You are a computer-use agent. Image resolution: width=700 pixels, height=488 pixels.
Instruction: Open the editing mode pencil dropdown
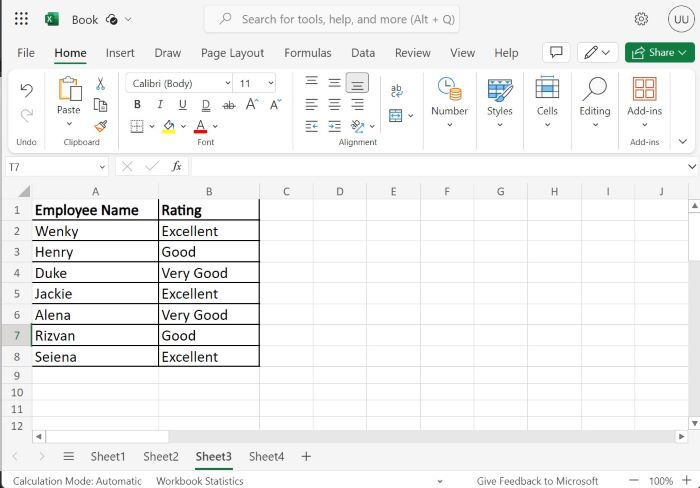(x=597, y=53)
